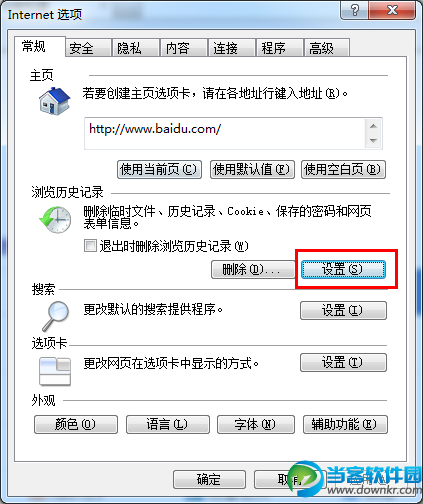Click 使用空白页 button

[343, 169]
